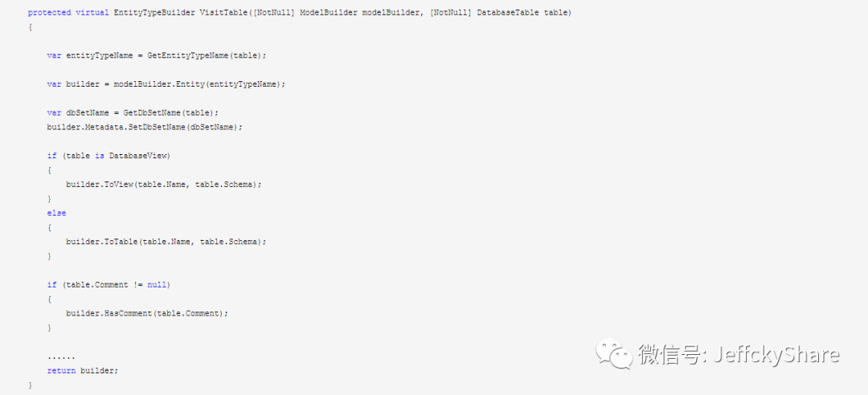Click the builder.ToTable line
Viewport: 868px width, 395px height.
click(166, 242)
